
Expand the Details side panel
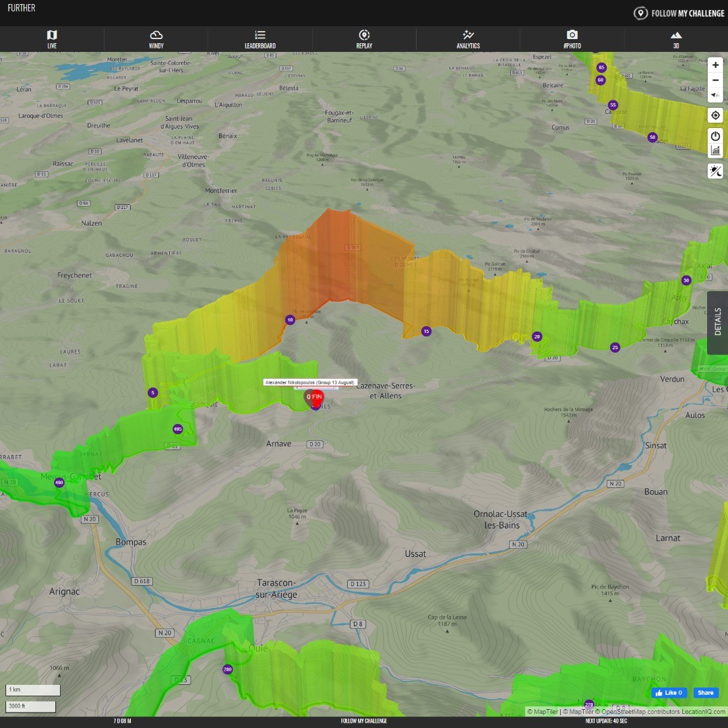718,322
